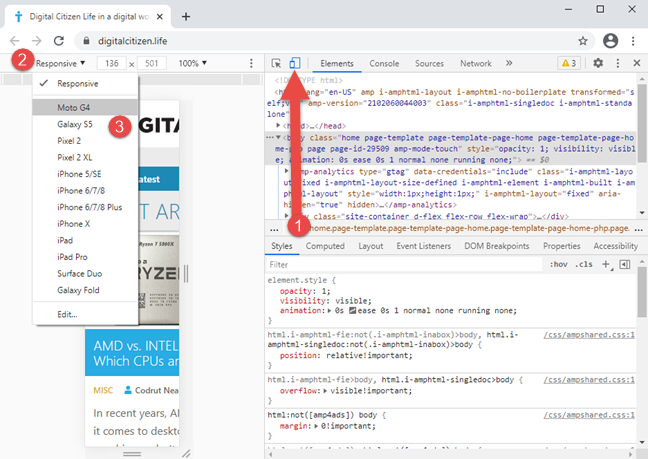Screen dimensions: 648x459
Task: Toggle the device toolbar icon
Action: click(x=295, y=63)
